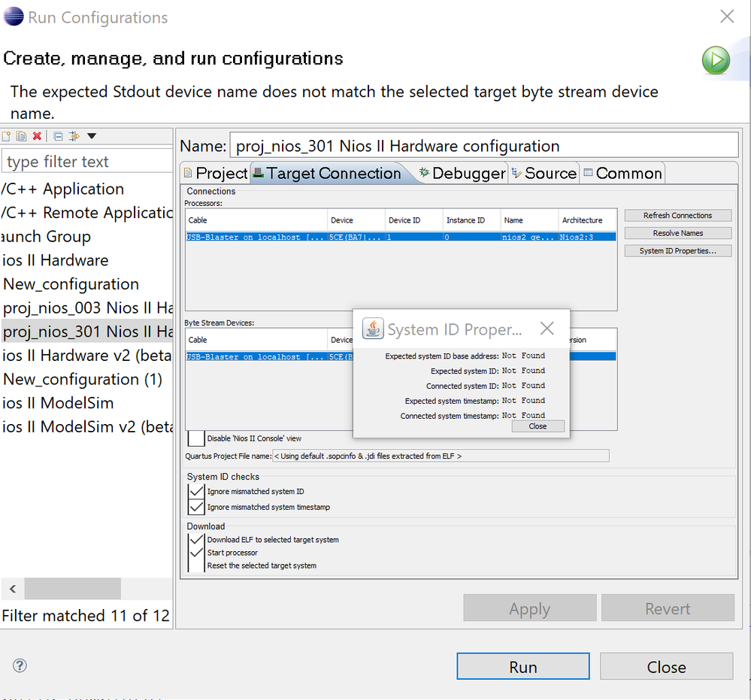Toggle Download ELF to selected target system

click(196, 540)
